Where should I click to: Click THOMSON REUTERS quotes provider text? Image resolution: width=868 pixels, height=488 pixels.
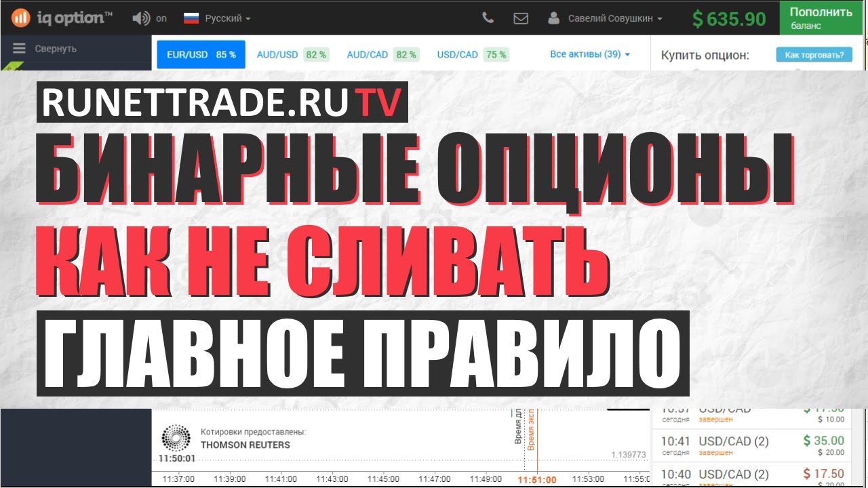point(245,445)
